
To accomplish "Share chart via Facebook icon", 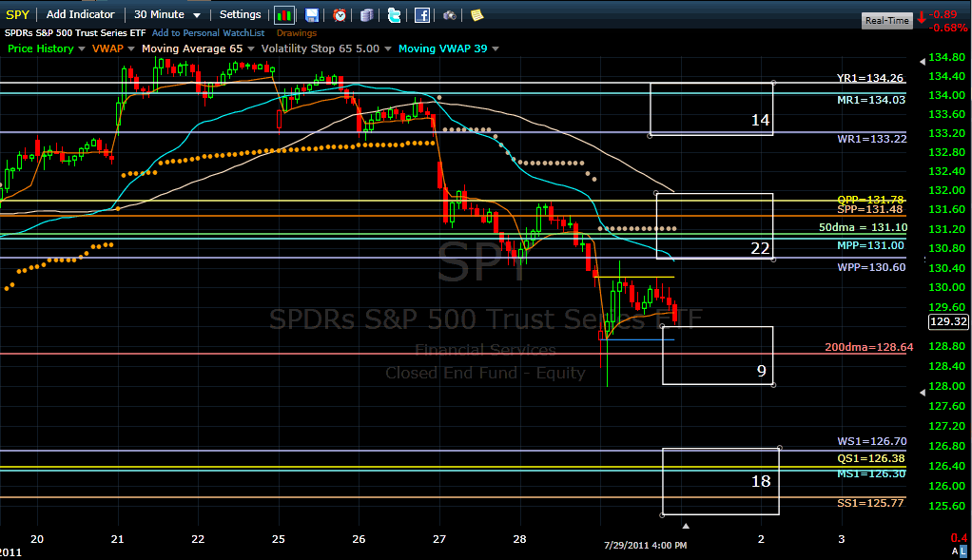I will coord(422,15).
